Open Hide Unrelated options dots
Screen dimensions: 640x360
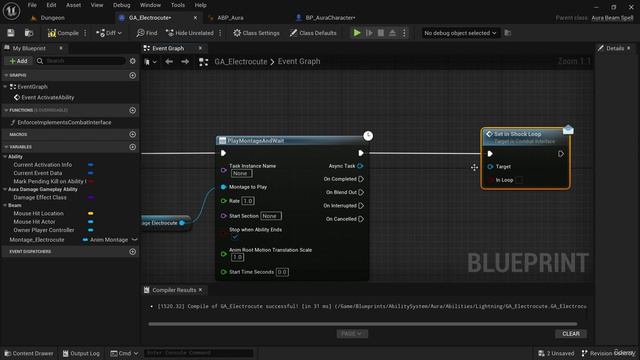click(x=220, y=33)
